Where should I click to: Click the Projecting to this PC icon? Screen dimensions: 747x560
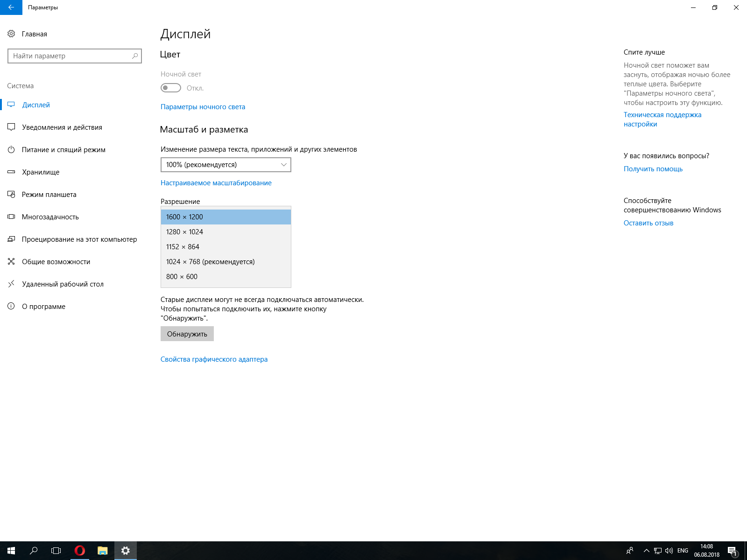[x=11, y=239]
